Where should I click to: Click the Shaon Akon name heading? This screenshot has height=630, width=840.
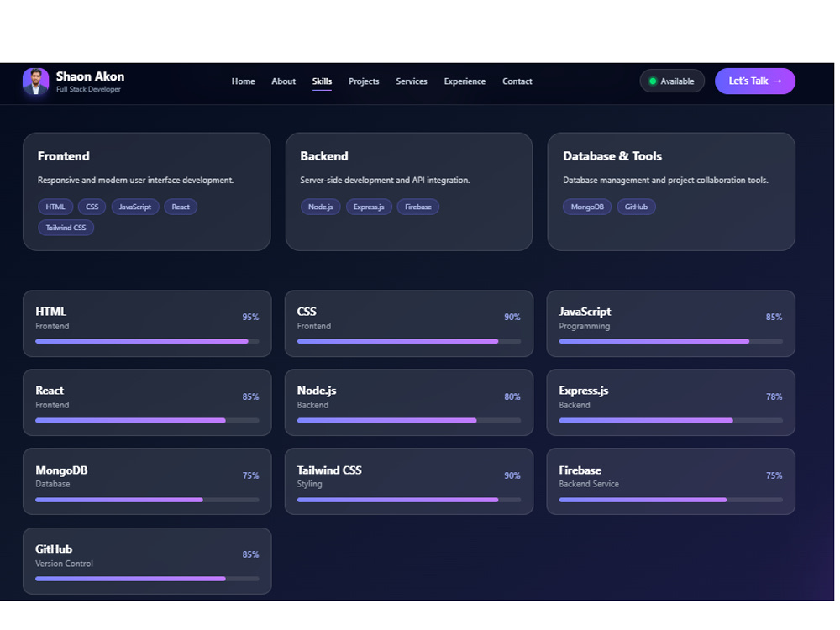pos(90,76)
